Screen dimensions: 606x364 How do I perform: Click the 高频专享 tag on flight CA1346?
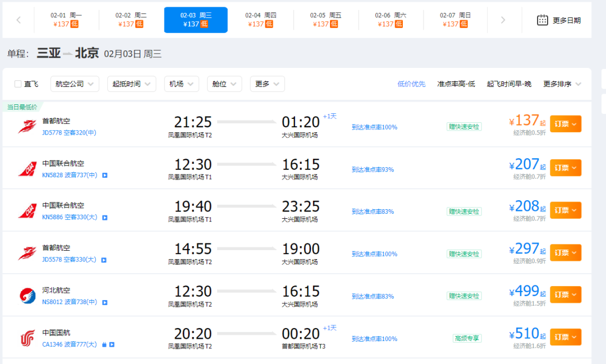click(x=467, y=339)
